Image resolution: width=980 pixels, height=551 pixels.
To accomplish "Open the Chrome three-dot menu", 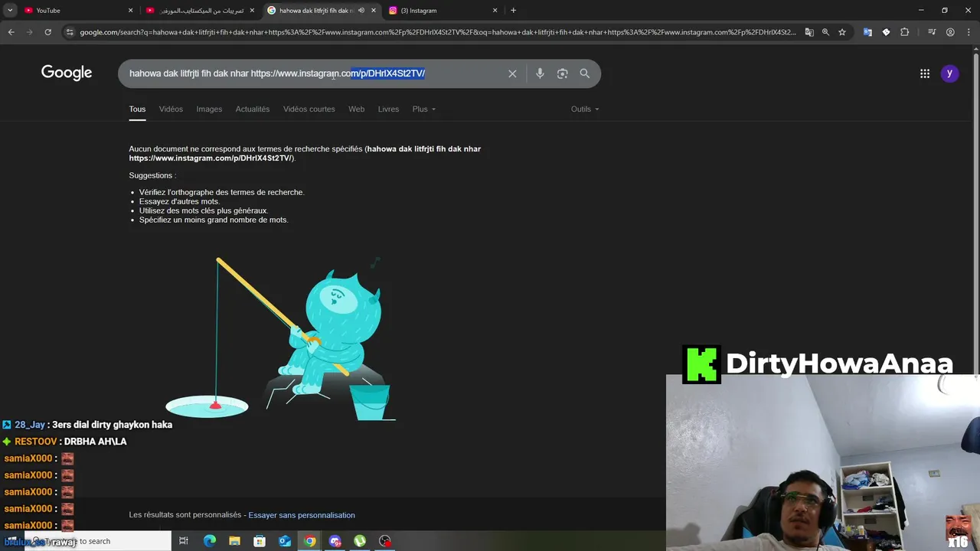I will point(969,32).
